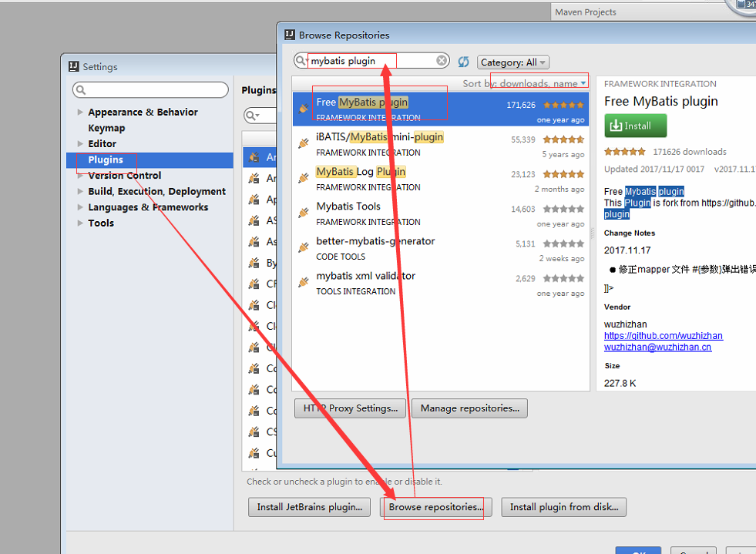Click the plug icon of Free MyBatis plugin
This screenshot has height=554, width=756.
click(x=304, y=109)
